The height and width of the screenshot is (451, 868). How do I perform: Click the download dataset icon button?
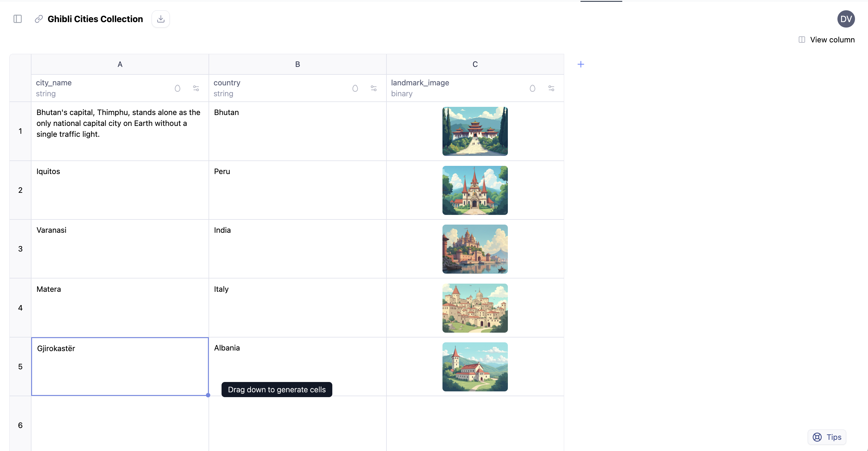point(161,19)
